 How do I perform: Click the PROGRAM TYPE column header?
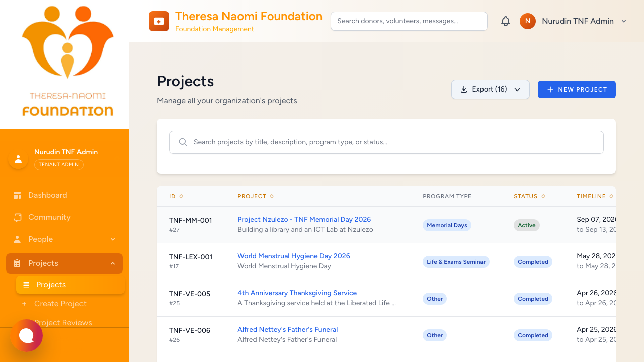(x=447, y=196)
